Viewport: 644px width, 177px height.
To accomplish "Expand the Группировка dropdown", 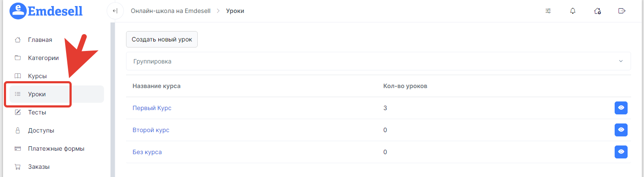I will click(x=379, y=61).
